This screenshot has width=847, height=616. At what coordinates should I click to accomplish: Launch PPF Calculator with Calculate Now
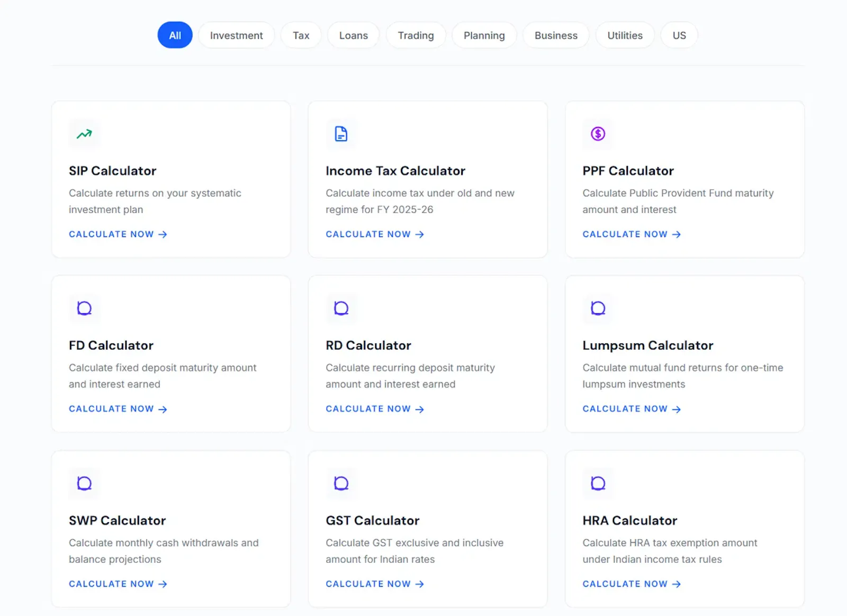click(x=632, y=234)
